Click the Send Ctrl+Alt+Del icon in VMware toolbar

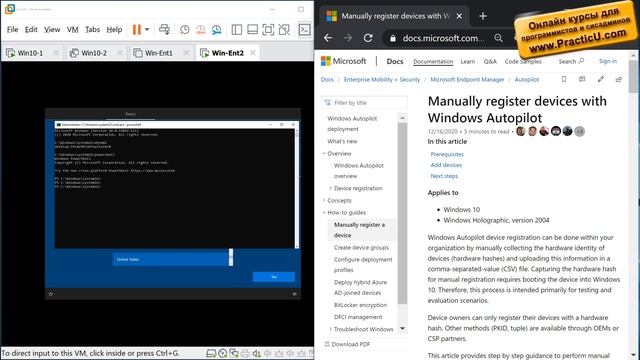(164, 29)
